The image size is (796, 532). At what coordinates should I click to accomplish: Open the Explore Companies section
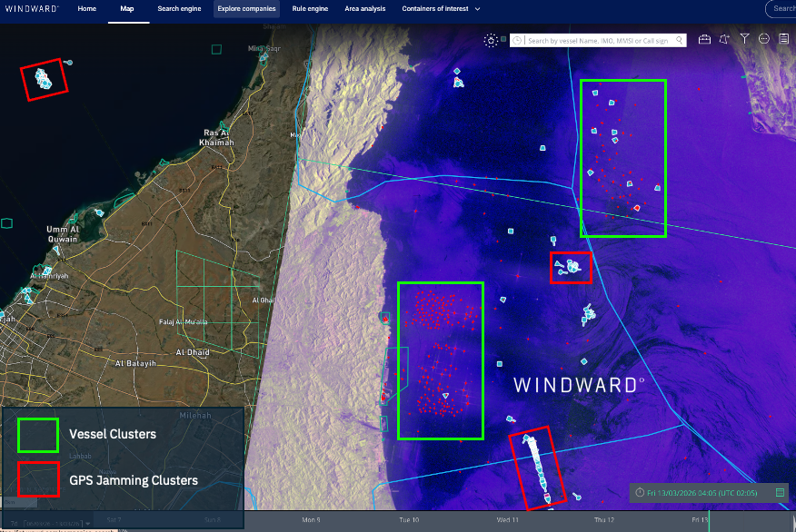click(x=246, y=8)
